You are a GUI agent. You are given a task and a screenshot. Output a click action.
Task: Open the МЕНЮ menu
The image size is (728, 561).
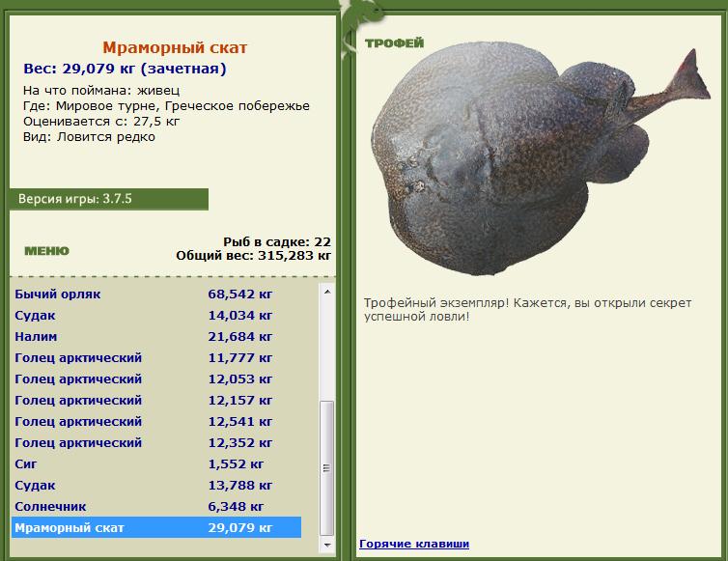47,251
